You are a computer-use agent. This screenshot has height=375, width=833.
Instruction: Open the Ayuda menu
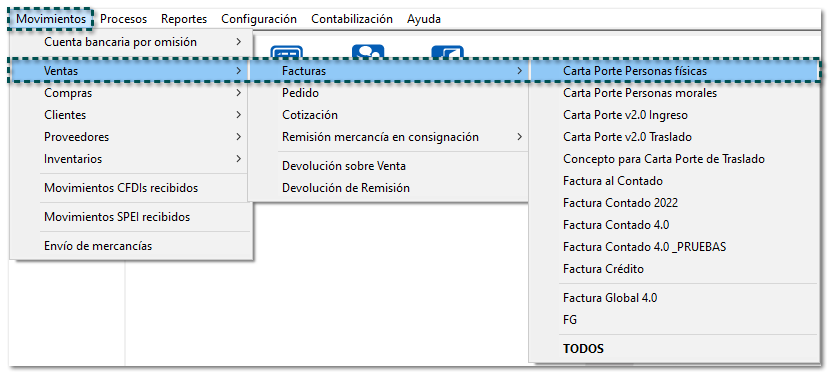423,19
